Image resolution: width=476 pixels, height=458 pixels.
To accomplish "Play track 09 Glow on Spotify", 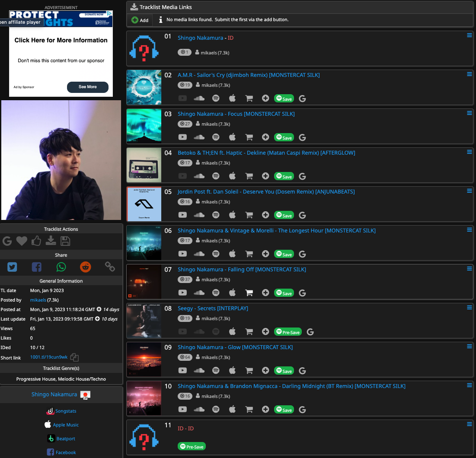I will point(216,371).
